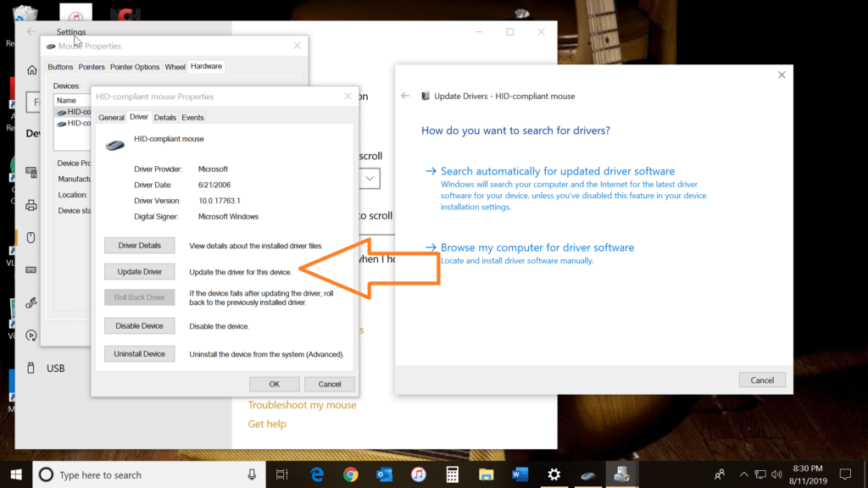This screenshot has width=868, height=488.
Task: Launch Microsoft Word from the taskbar
Action: click(520, 474)
